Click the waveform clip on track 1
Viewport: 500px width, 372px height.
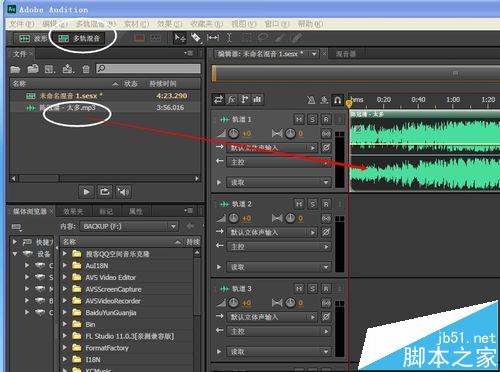tap(425, 151)
